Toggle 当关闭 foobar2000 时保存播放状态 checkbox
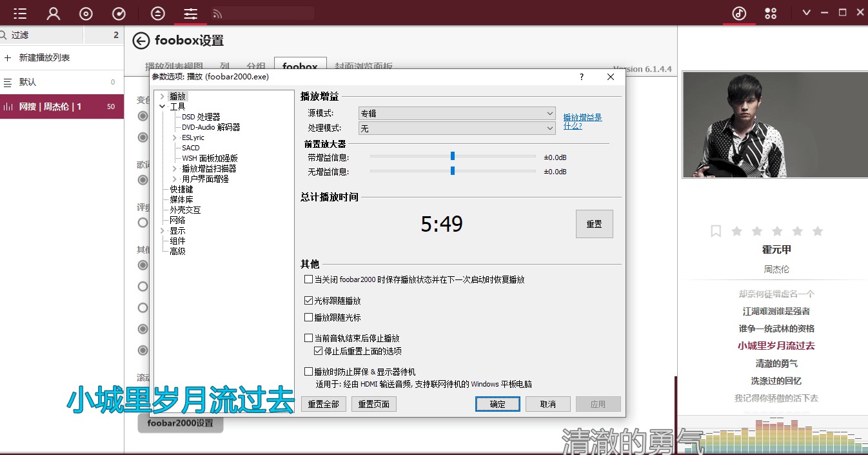Viewport: 868px width, 455px height. [308, 280]
